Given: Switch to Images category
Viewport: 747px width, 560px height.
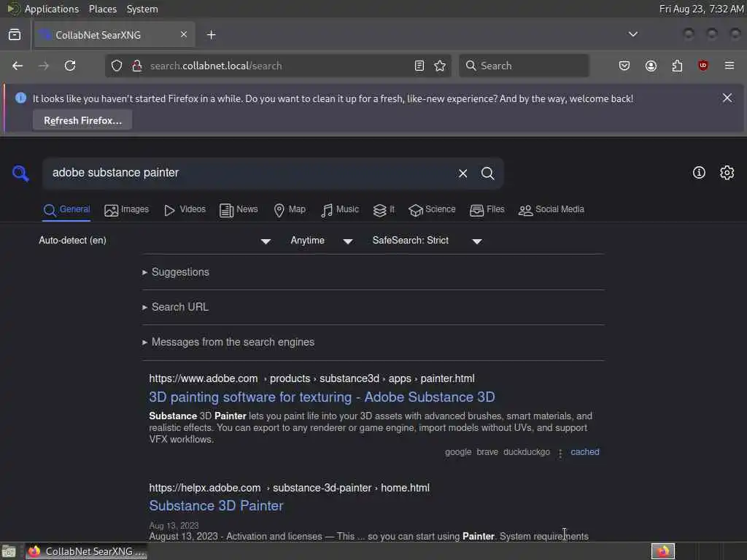Looking at the screenshot, I should (127, 209).
